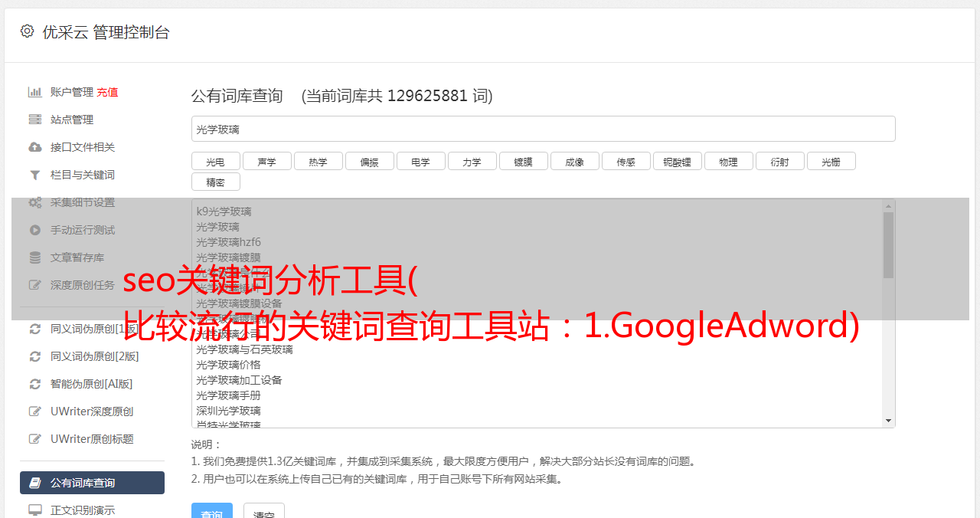Click the 铌酸锂 tag button
Viewport: 980px width, 518px height.
677,161
